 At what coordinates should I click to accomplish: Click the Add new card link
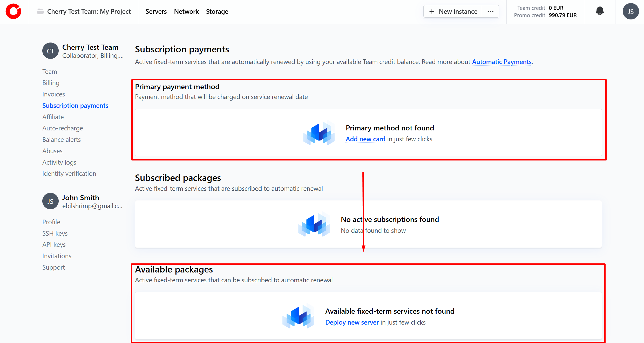tap(365, 139)
